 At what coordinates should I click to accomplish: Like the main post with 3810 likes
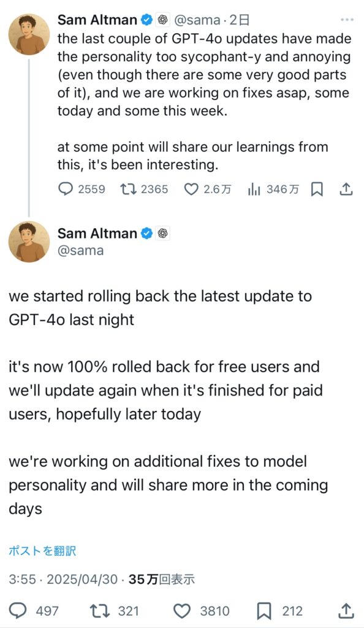(x=182, y=611)
